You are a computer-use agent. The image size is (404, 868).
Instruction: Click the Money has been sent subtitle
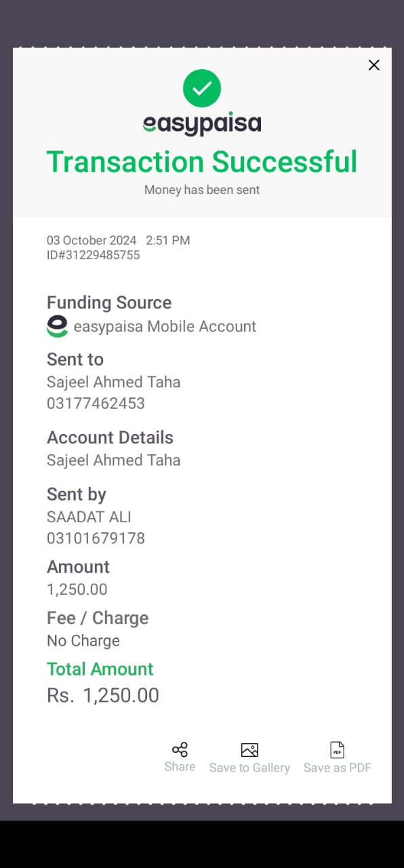202,190
